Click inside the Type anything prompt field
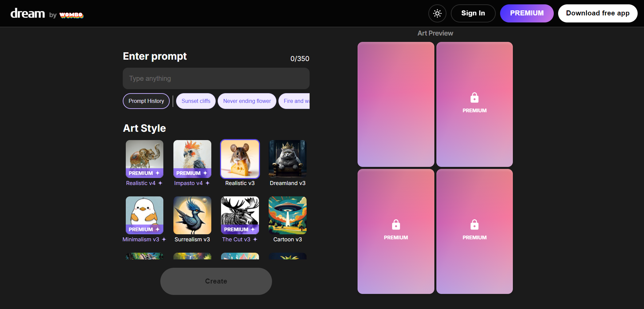Viewport: 644px width, 309px height. point(216,78)
